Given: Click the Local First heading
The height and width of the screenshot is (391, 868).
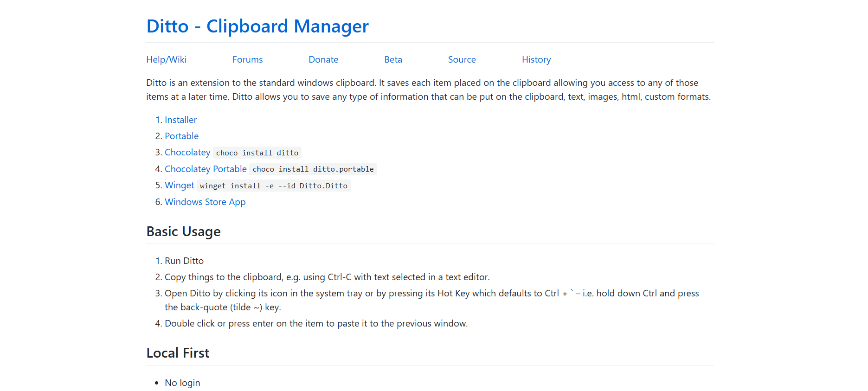Looking at the screenshot, I should click(178, 353).
